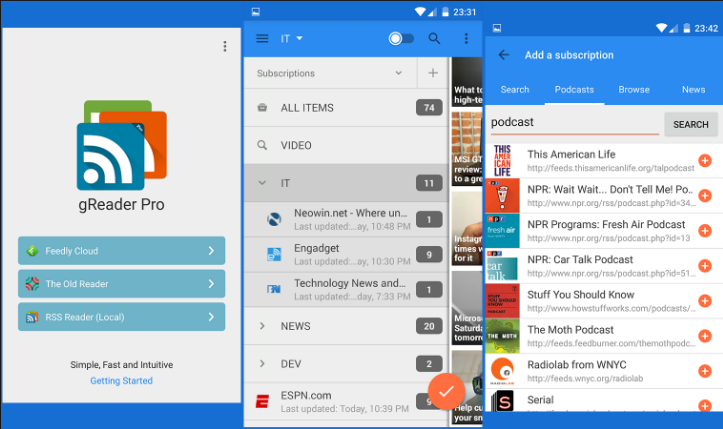The height and width of the screenshot is (429, 723).
Task: Tap the orange mark-all-read checkmark button
Action: tap(446, 392)
